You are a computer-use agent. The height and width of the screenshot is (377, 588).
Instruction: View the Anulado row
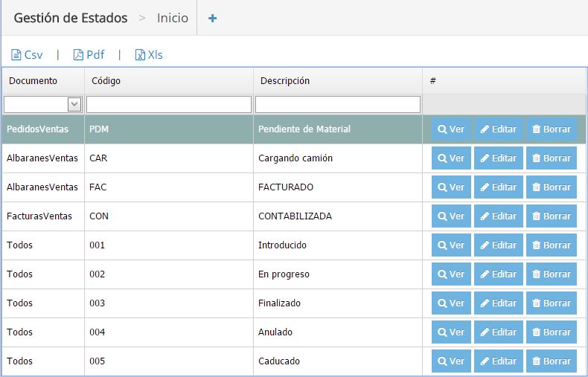click(451, 332)
